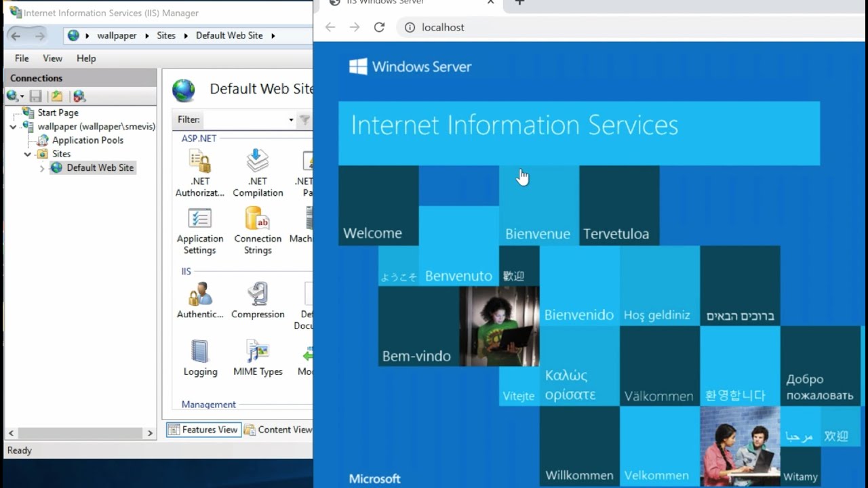Open the .NET Authorization feature icon
The width and height of the screenshot is (868, 488).
(x=199, y=173)
